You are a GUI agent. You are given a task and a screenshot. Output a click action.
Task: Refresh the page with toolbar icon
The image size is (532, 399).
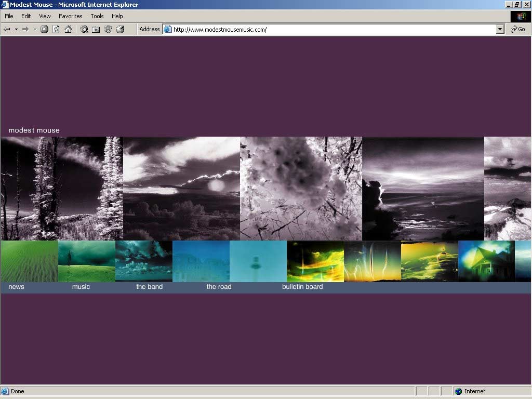(x=56, y=30)
